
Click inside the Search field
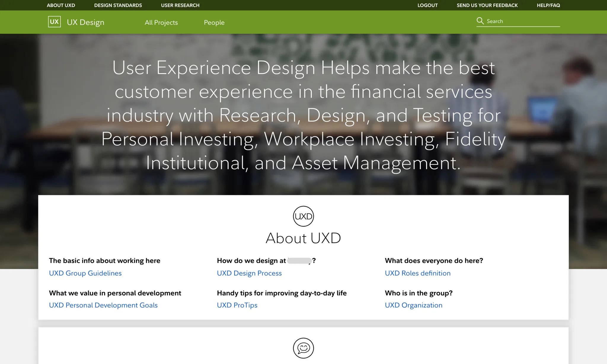522,21
